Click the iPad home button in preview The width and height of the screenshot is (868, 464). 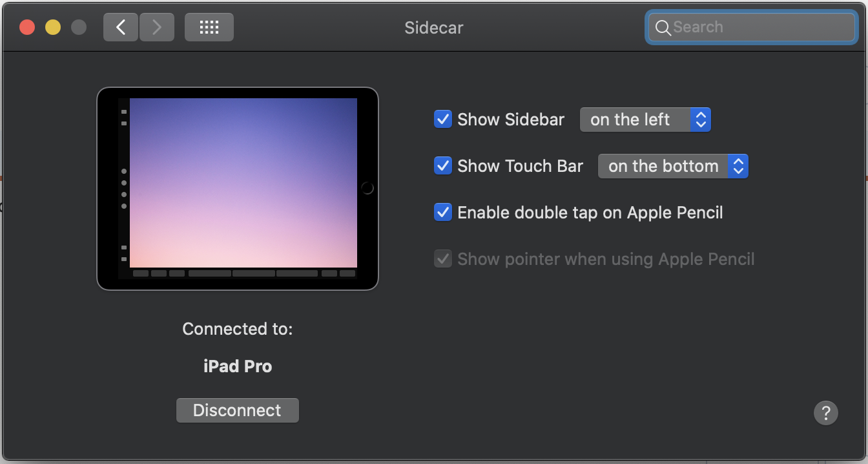[x=367, y=188]
